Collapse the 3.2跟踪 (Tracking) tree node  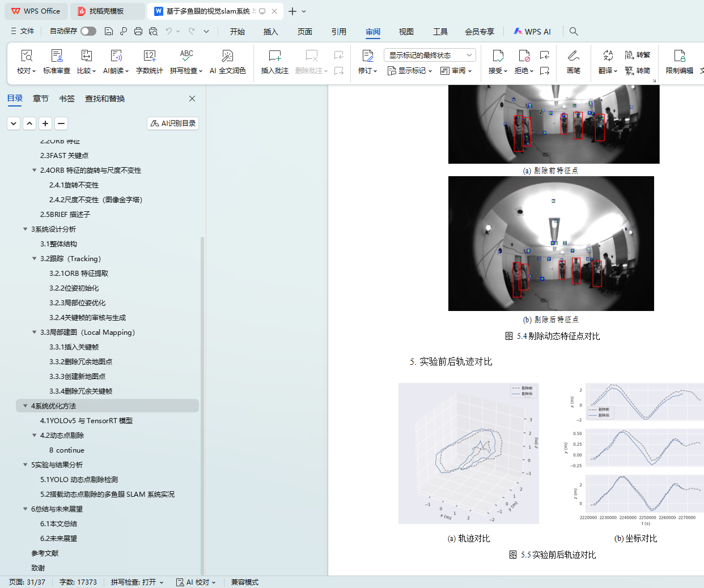click(34, 258)
